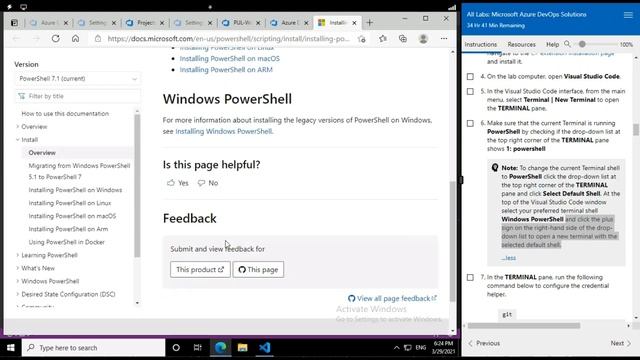
Task: Click the browser Back arrow
Action: [16, 38]
